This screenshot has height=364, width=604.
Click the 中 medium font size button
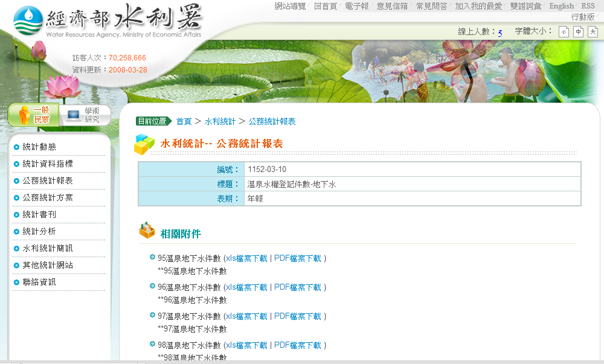(x=577, y=31)
